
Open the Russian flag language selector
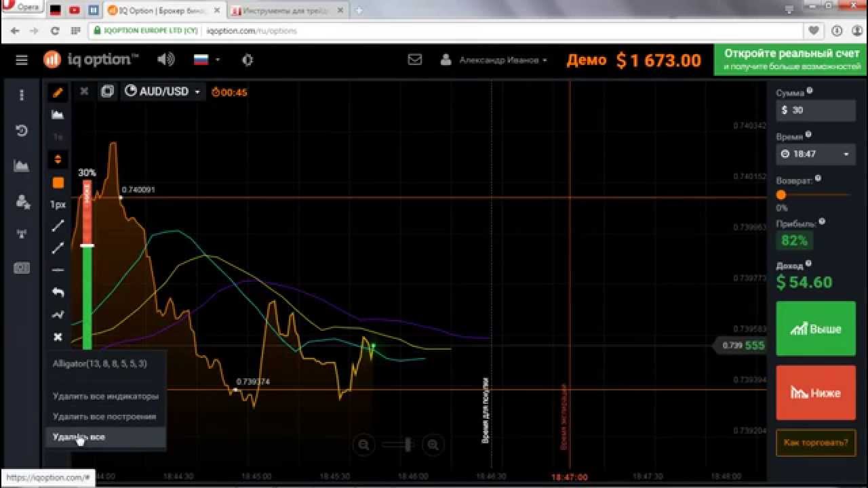point(206,60)
